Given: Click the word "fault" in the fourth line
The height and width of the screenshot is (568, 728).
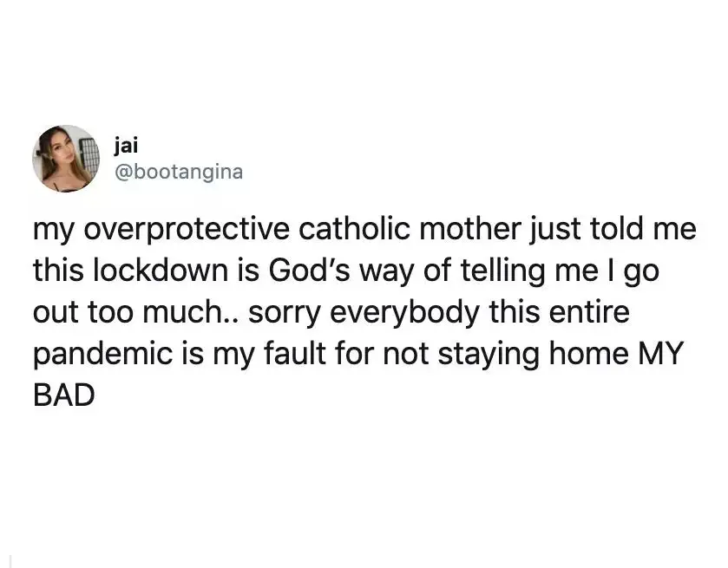Looking at the screenshot, I should pos(295,353).
